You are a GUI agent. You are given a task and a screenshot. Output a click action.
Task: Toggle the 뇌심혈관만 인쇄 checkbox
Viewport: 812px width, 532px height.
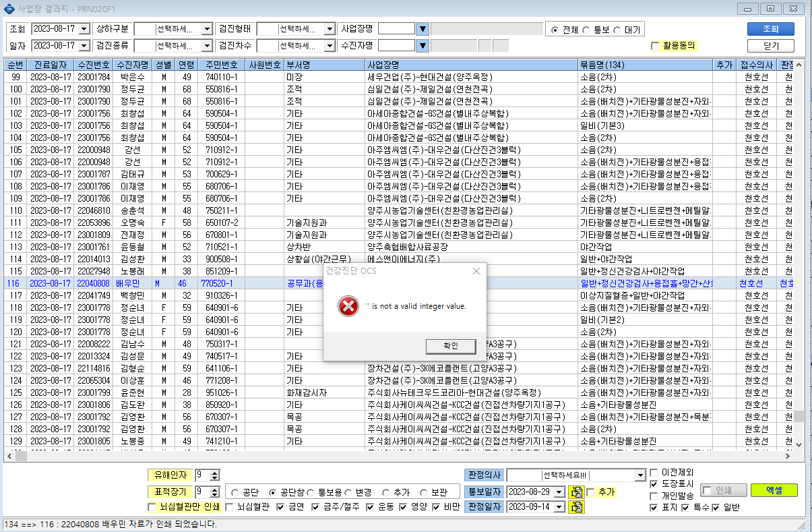[x=151, y=507]
